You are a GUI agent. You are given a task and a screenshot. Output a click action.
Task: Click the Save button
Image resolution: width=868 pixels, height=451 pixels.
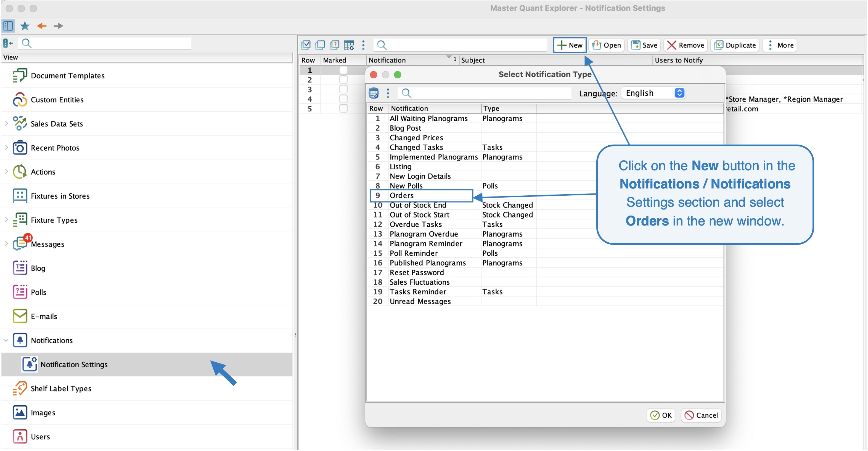(644, 45)
